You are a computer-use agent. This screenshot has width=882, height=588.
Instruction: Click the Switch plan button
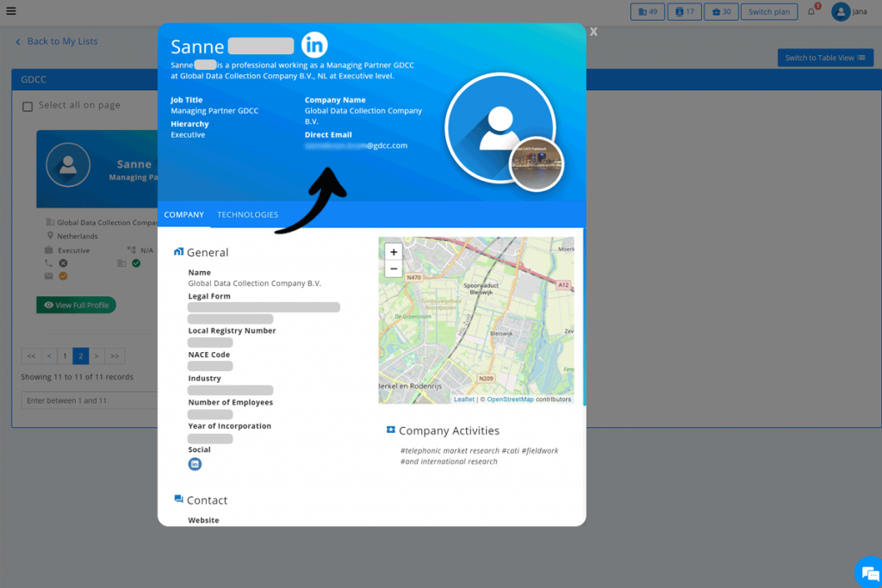tap(768, 12)
